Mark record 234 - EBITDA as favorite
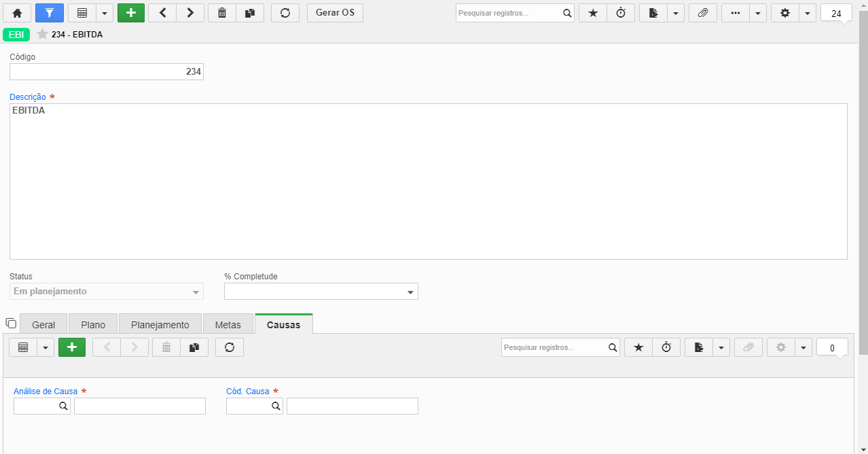This screenshot has width=868, height=454. 43,34
